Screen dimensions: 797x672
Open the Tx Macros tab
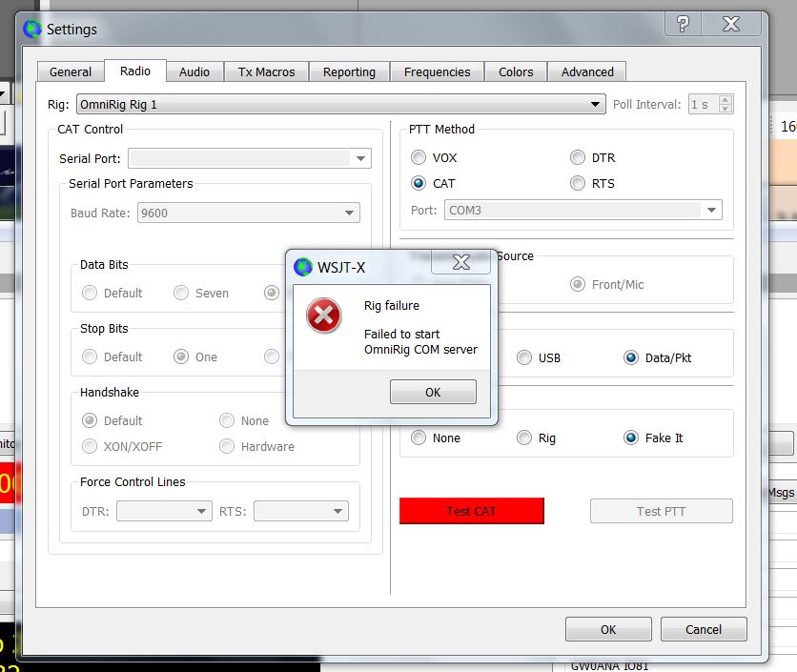click(x=266, y=71)
